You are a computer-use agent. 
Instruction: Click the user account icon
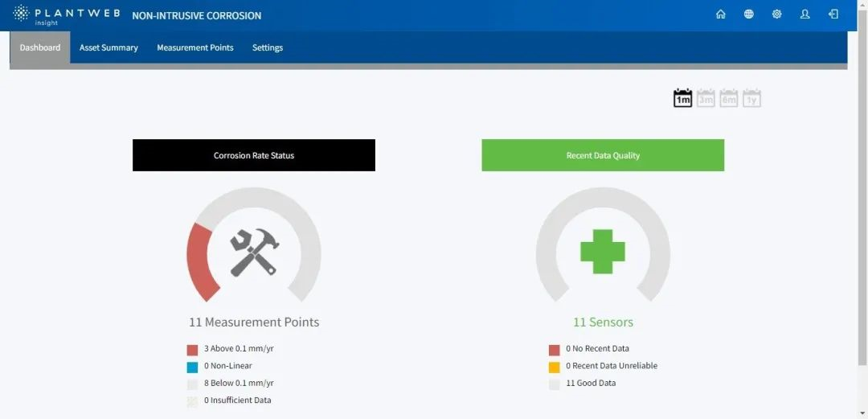point(805,14)
